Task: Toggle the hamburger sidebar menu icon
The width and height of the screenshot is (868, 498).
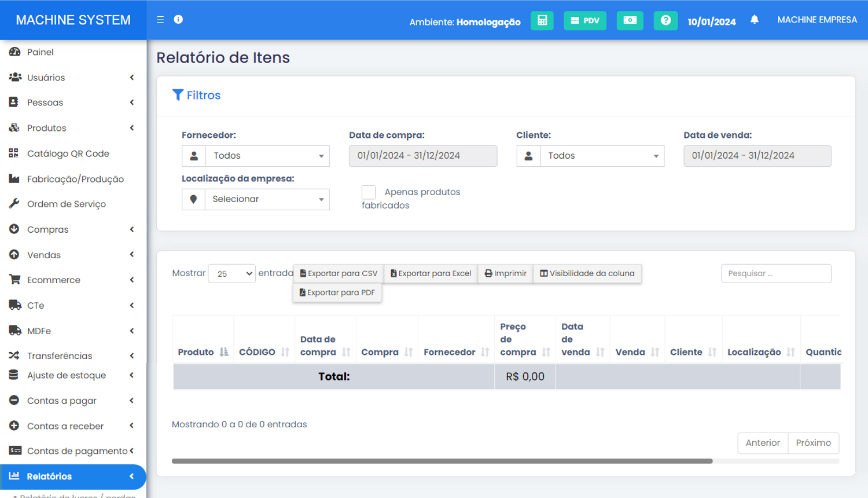Action: click(160, 20)
